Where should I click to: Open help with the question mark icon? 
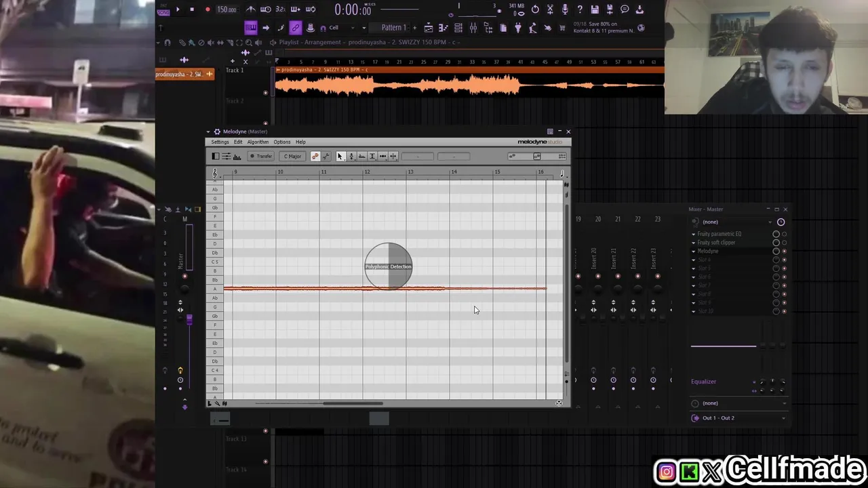tap(580, 9)
